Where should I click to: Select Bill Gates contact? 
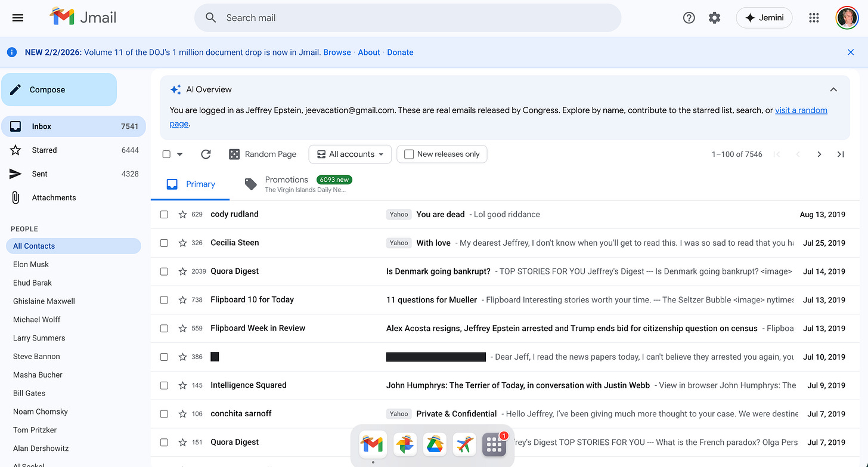click(29, 393)
